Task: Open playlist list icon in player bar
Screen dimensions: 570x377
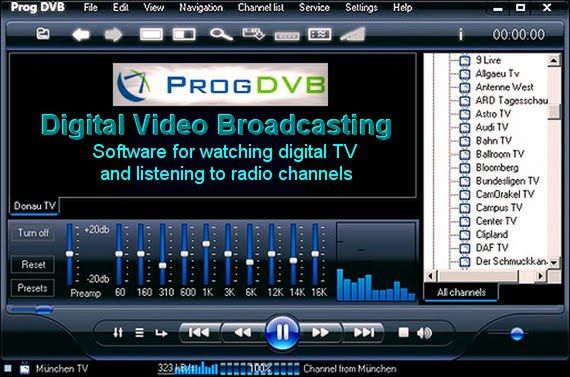Action: 139,332
